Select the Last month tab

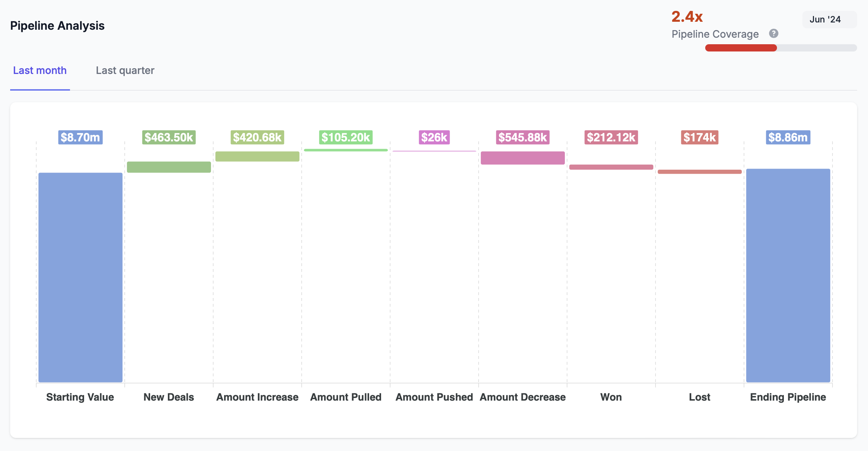point(40,71)
